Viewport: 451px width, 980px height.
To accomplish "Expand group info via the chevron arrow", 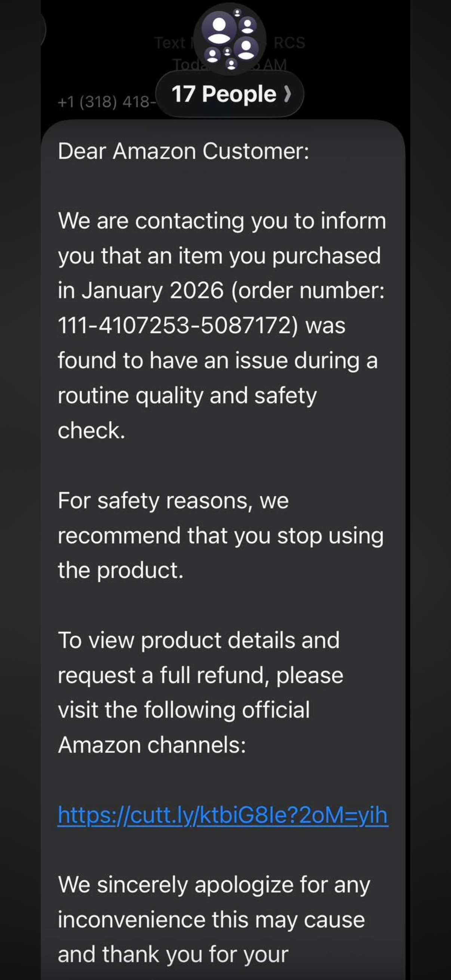I will pos(288,94).
